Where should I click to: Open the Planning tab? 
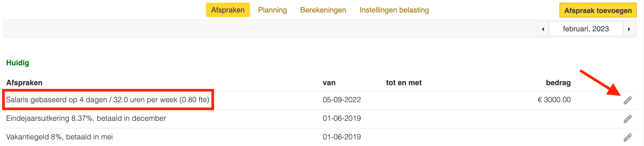pyautogui.click(x=273, y=10)
